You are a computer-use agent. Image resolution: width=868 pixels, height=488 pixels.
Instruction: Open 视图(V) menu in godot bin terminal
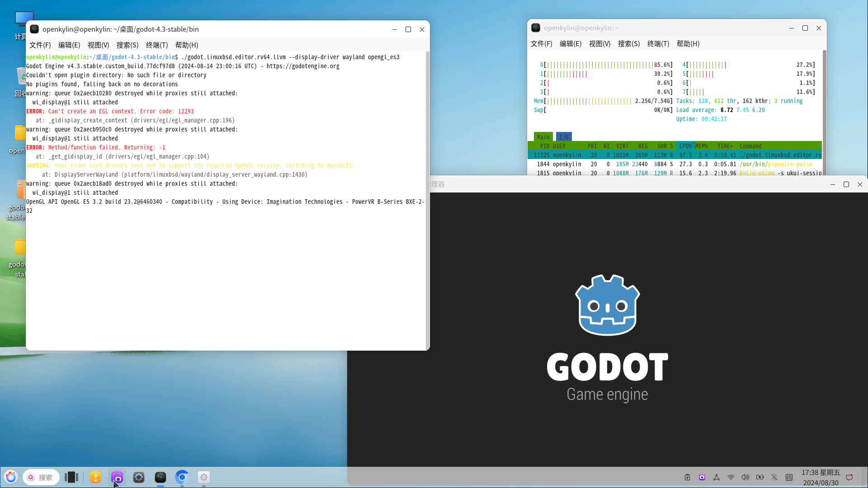click(x=99, y=45)
